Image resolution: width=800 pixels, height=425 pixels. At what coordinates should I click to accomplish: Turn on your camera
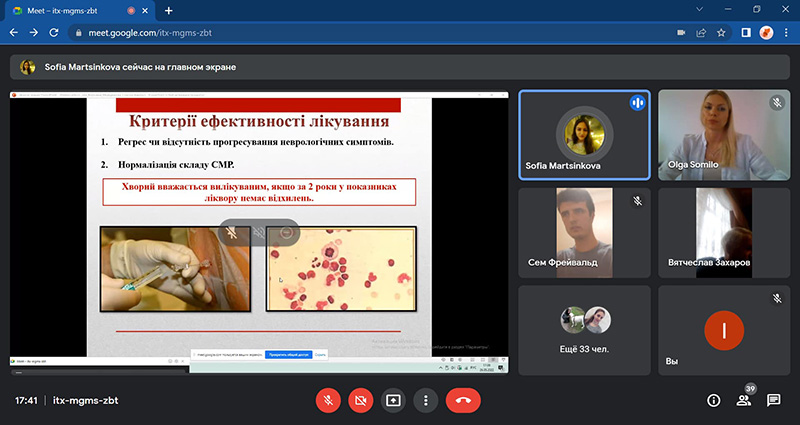(x=360, y=400)
